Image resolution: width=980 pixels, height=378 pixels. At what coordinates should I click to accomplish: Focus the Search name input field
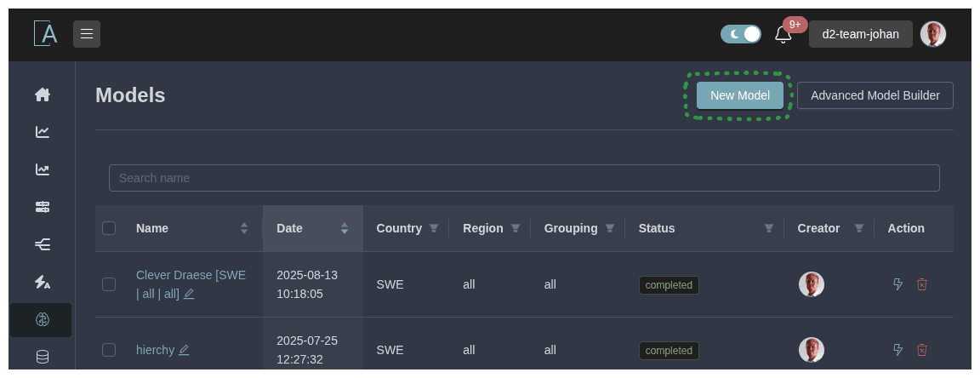(524, 178)
